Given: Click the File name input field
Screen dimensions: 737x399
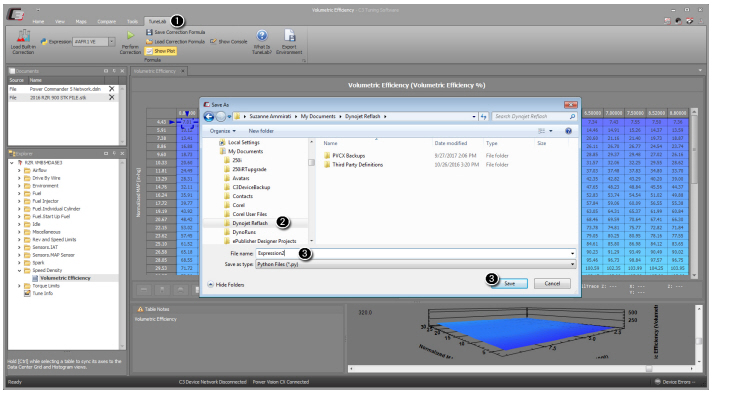Looking at the screenshot, I should pos(416,253).
